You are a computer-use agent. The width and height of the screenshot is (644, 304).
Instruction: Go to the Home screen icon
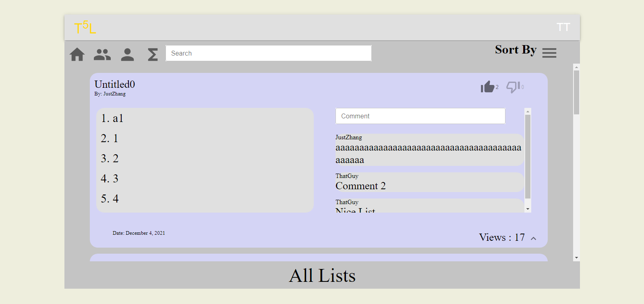pyautogui.click(x=77, y=54)
